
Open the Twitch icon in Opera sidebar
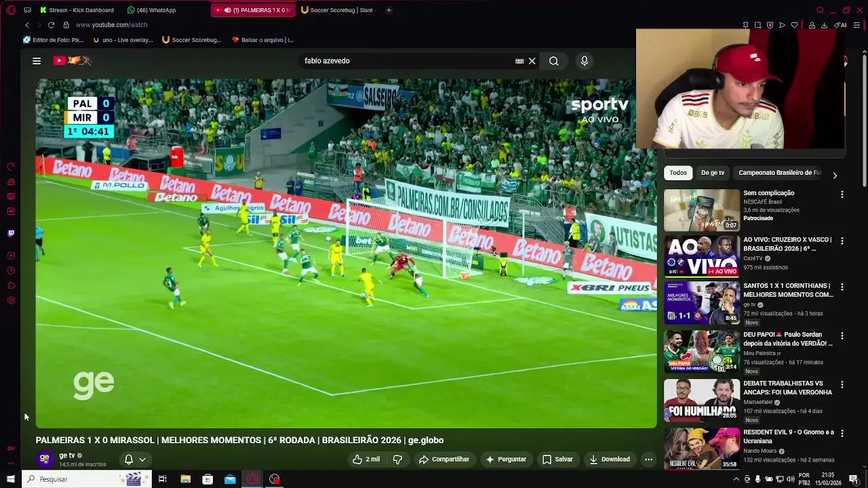point(11,234)
